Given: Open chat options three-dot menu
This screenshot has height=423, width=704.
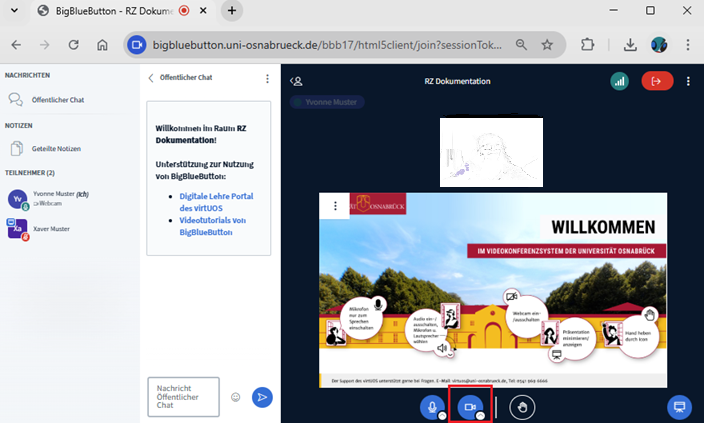Looking at the screenshot, I should tap(267, 79).
